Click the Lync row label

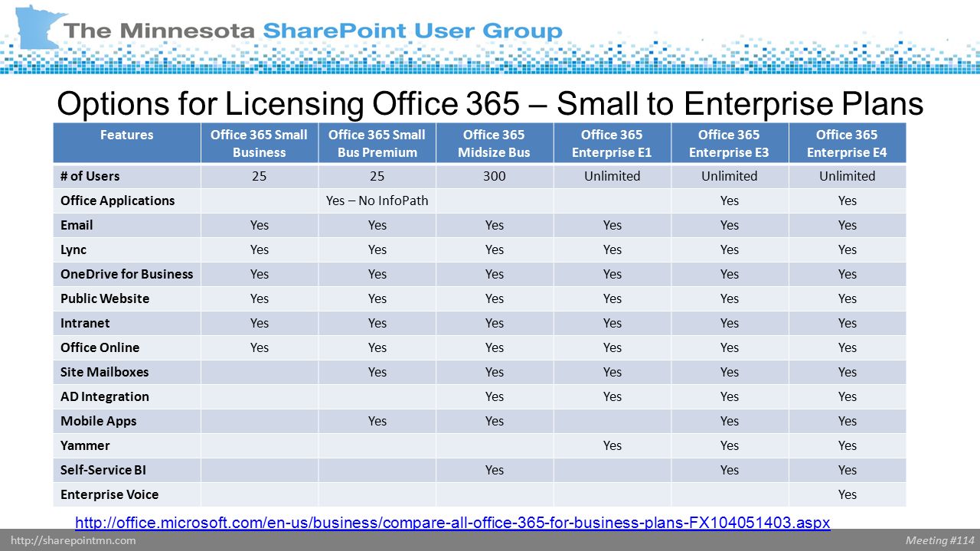pyautogui.click(x=73, y=249)
